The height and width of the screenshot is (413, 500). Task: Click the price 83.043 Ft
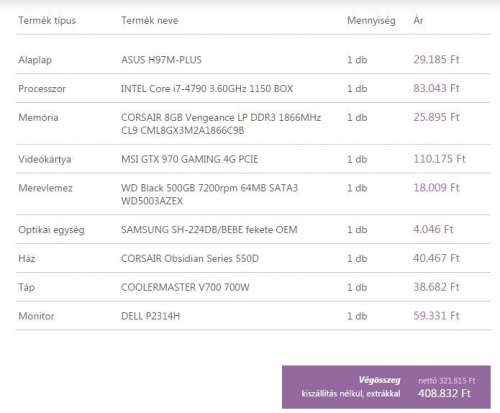point(436,88)
